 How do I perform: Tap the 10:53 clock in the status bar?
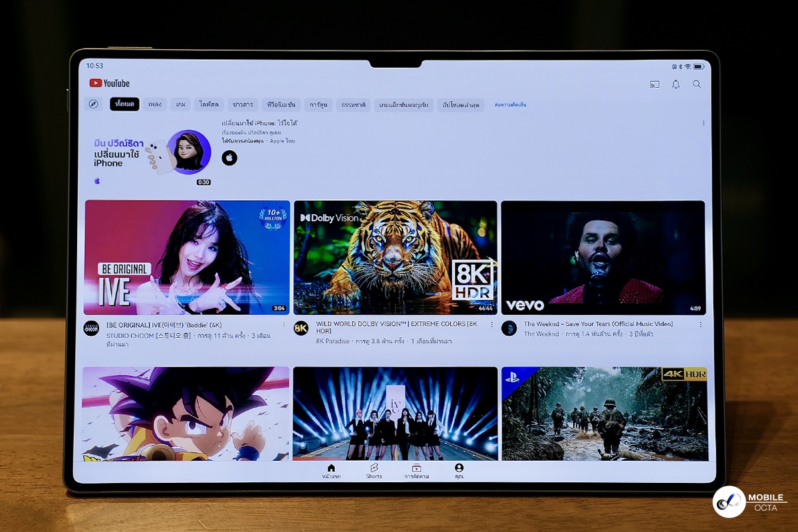(x=94, y=66)
